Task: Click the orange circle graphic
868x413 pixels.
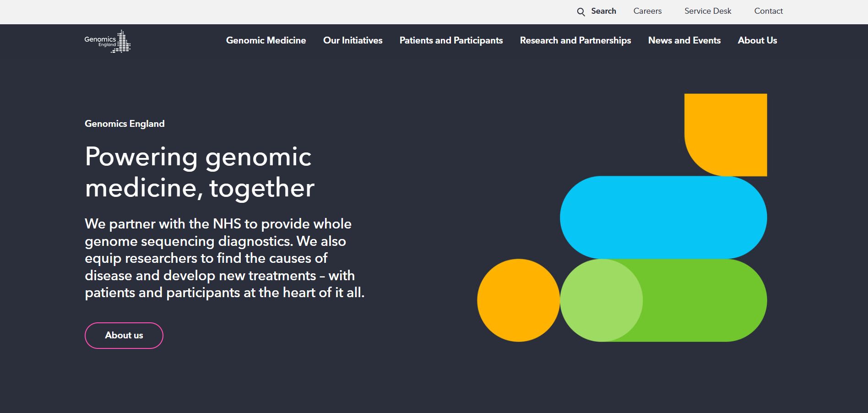Action: (x=518, y=301)
